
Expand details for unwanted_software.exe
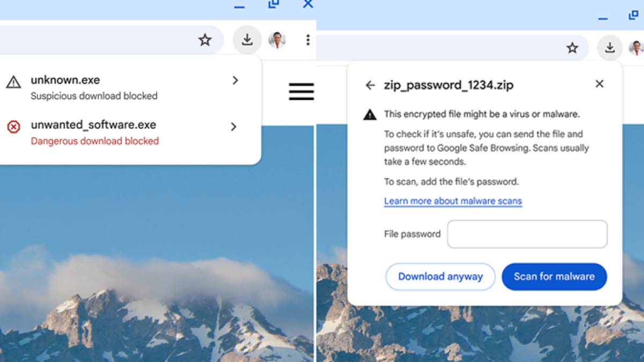point(233,127)
